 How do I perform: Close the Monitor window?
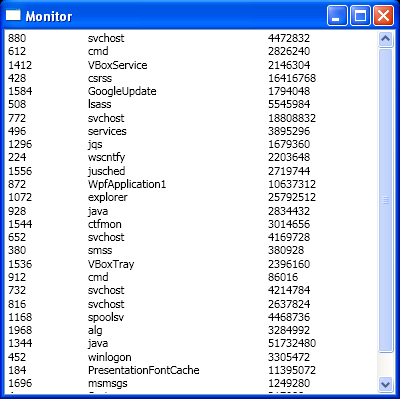click(383, 15)
